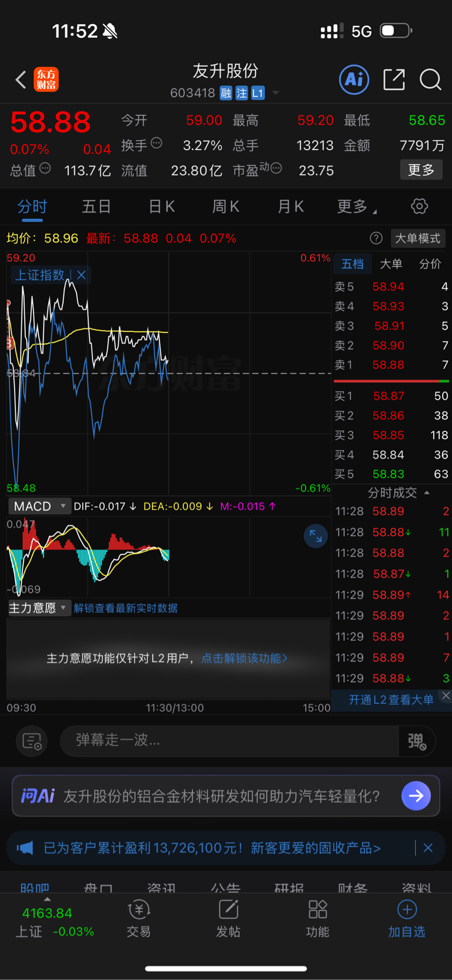Tap the 更多 quote details button
452x980 pixels.
pyautogui.click(x=421, y=170)
